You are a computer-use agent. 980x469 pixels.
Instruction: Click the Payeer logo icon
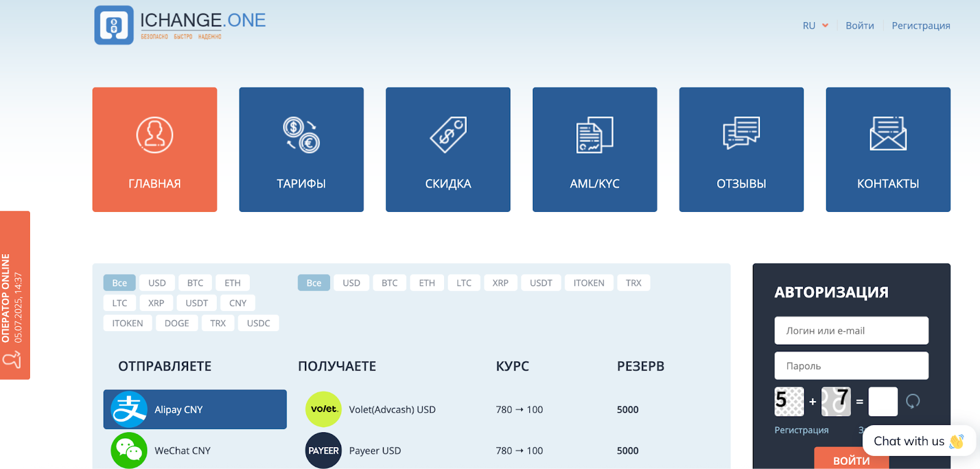(x=323, y=451)
